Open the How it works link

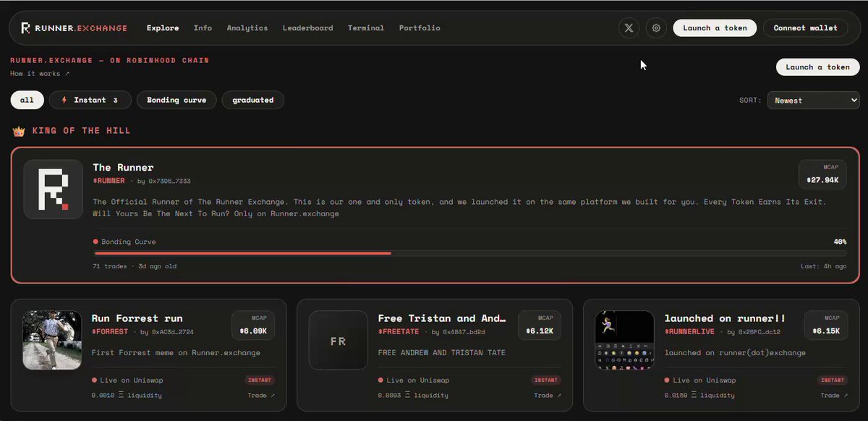pos(41,74)
